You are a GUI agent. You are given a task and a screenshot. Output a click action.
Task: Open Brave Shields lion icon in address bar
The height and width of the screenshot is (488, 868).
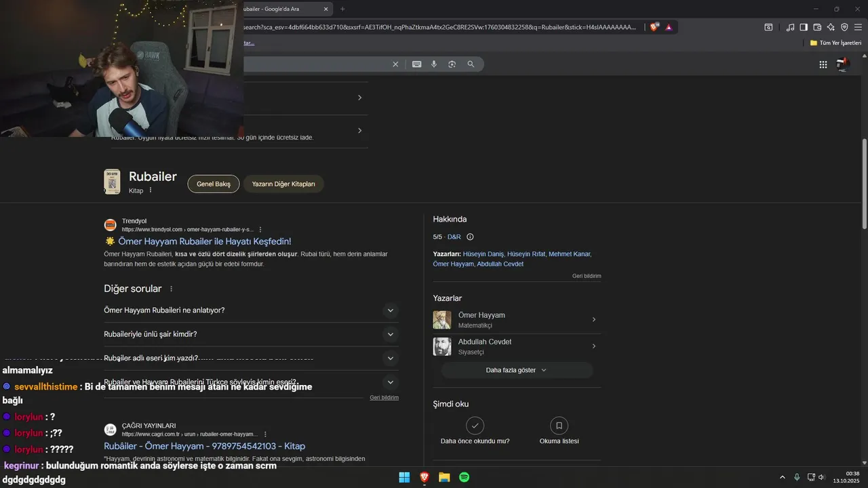654,27
